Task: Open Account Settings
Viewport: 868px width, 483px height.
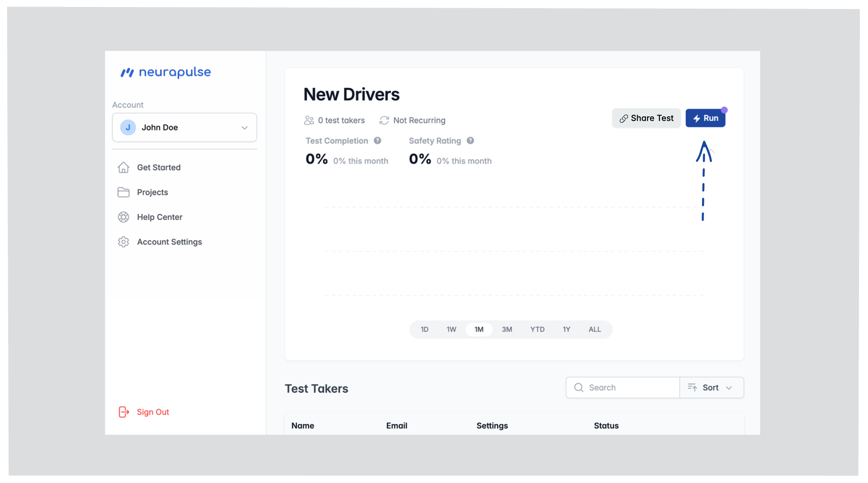Action: click(x=169, y=242)
